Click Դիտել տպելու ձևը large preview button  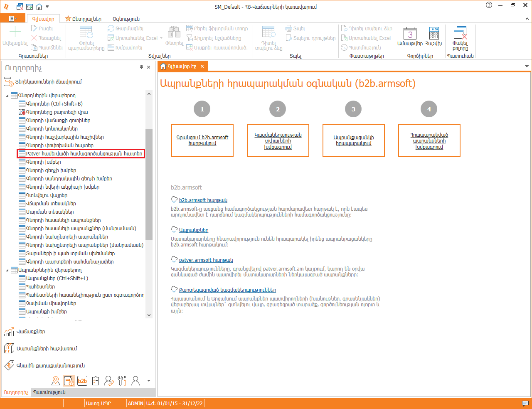(x=268, y=38)
